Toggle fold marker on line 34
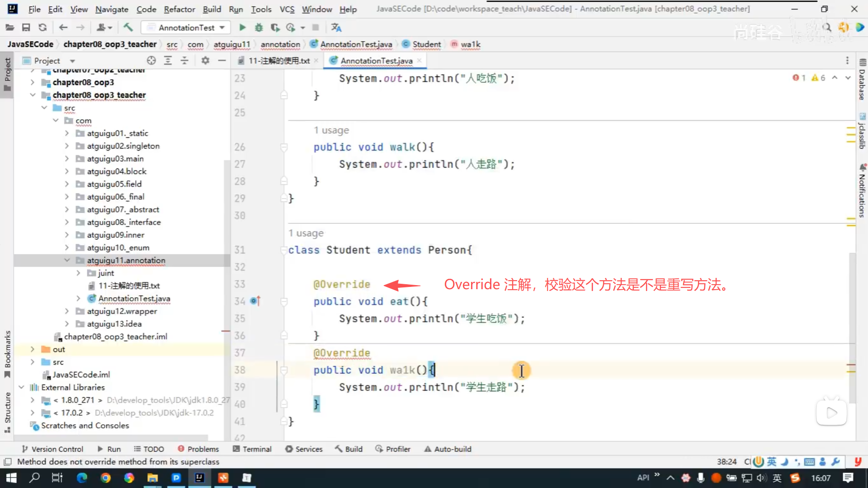Screen dimensions: 868x488 click(284, 301)
